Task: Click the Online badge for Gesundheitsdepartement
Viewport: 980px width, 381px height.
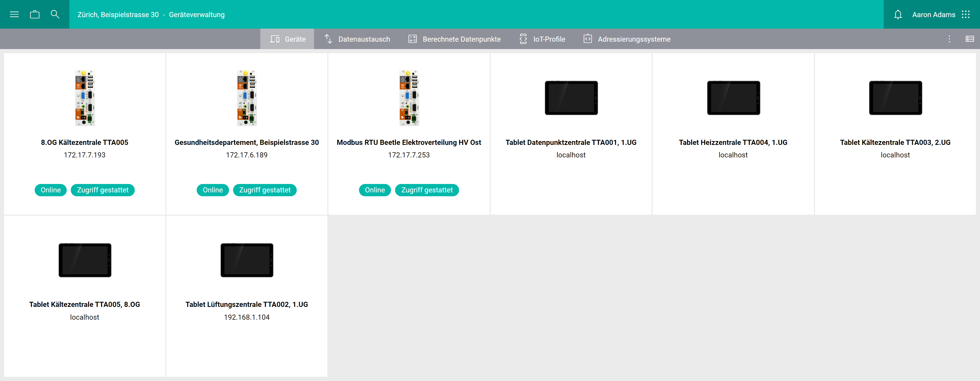Action: pyautogui.click(x=213, y=190)
